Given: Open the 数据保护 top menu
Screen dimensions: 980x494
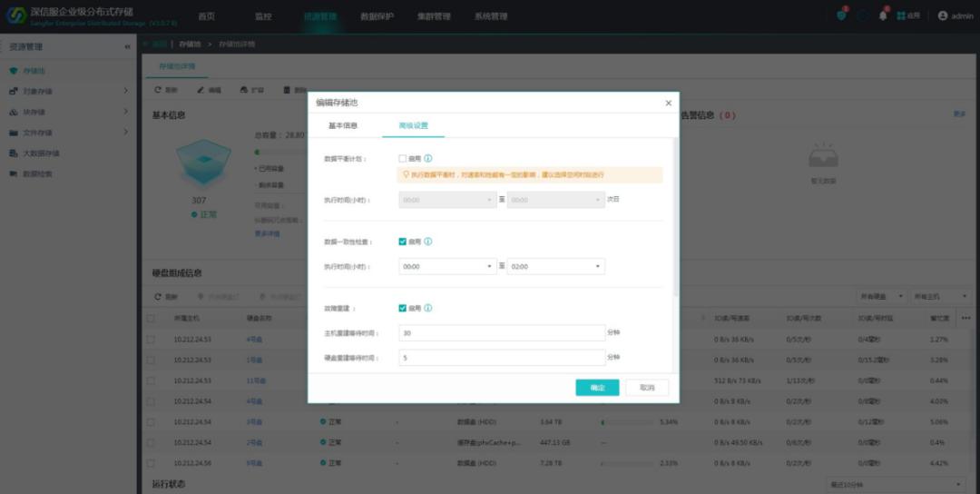Looking at the screenshot, I should pyautogui.click(x=377, y=16).
